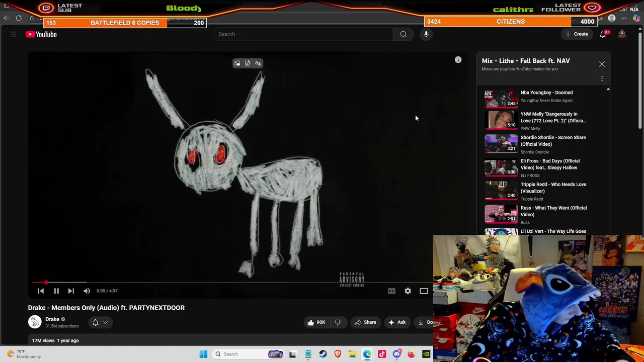Switch to Microsoft Edge on taskbar
Image resolution: width=644 pixels, height=362 pixels.
coord(367,354)
